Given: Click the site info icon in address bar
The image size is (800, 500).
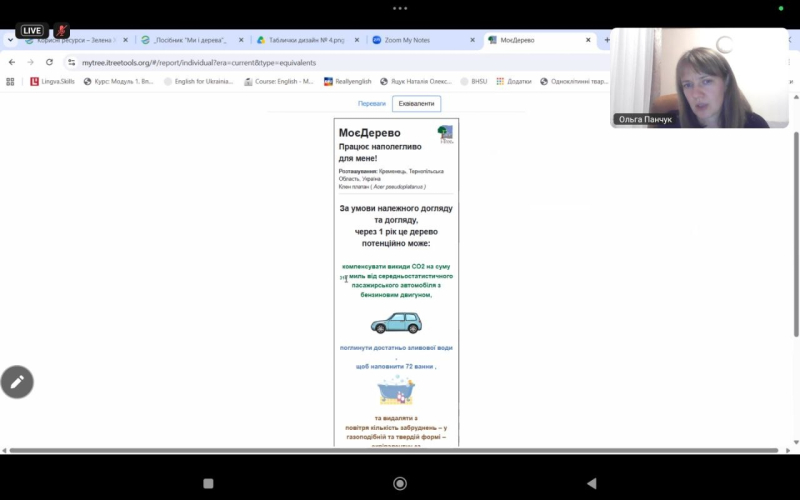Looking at the screenshot, I should coord(71,62).
